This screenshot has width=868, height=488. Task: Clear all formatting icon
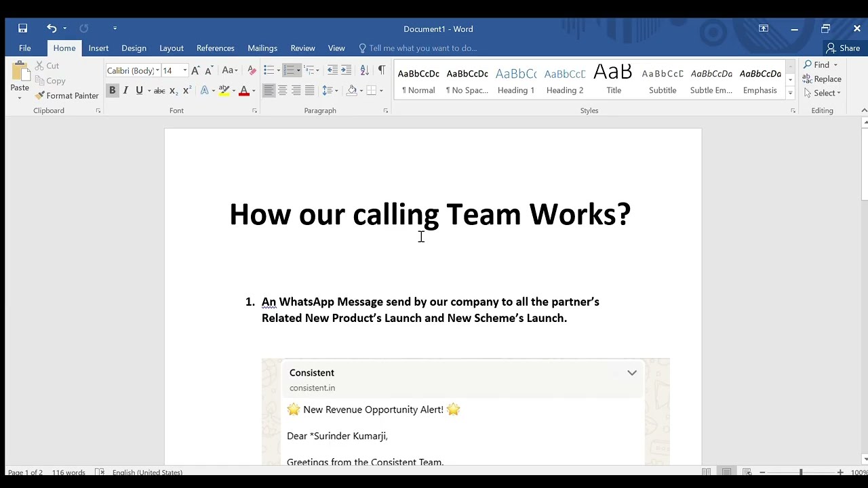[x=252, y=70]
